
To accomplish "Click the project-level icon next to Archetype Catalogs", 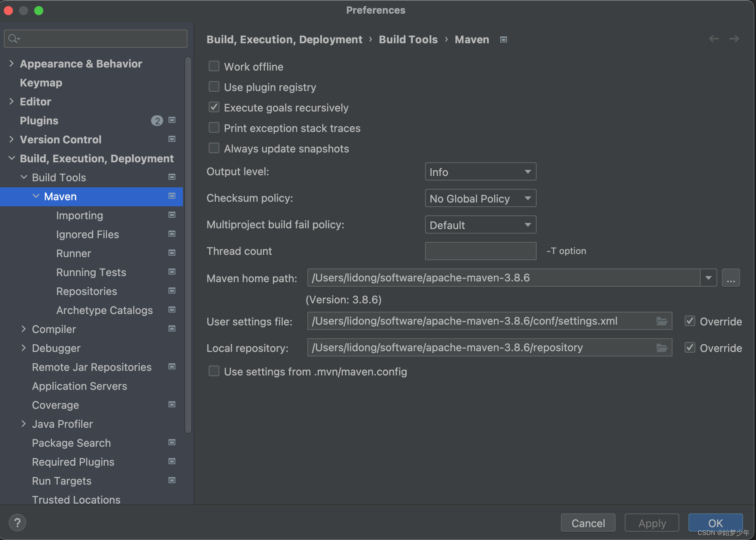I will click(x=172, y=310).
